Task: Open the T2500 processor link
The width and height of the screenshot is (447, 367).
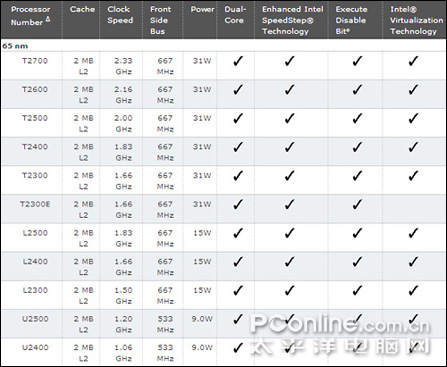Action: [x=35, y=118]
